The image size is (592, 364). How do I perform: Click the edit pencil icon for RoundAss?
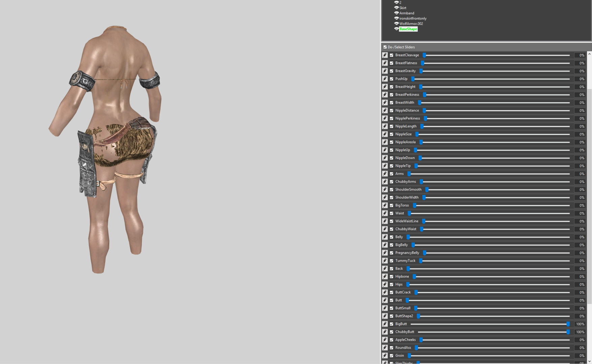pos(385,348)
